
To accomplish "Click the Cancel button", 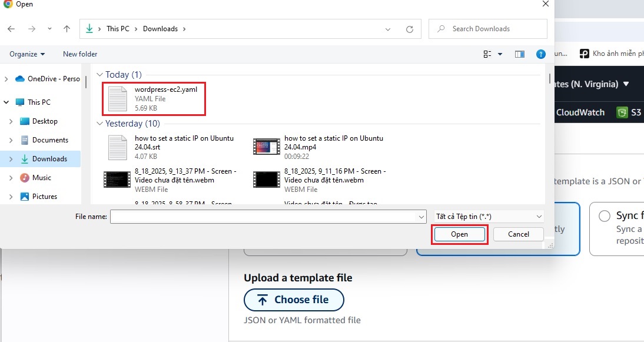I will 518,234.
